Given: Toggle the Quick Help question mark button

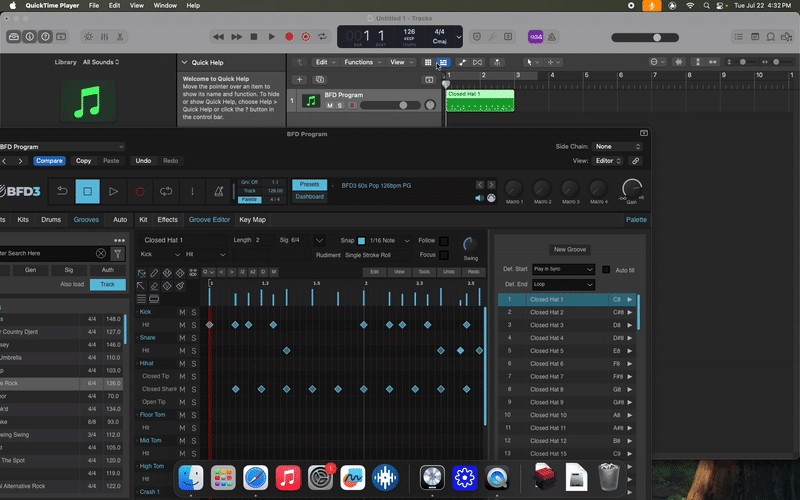Looking at the screenshot, I should click(x=45, y=37).
